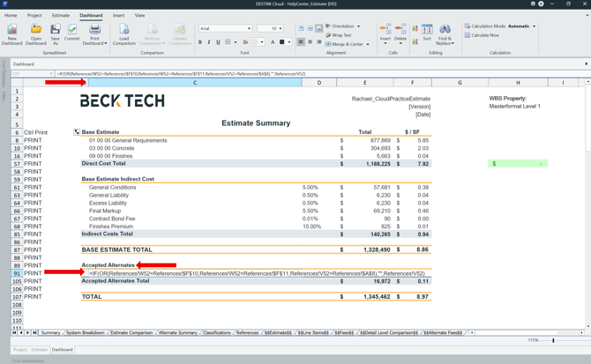Toggle Italic formatting button
591x364 pixels.
click(209, 42)
